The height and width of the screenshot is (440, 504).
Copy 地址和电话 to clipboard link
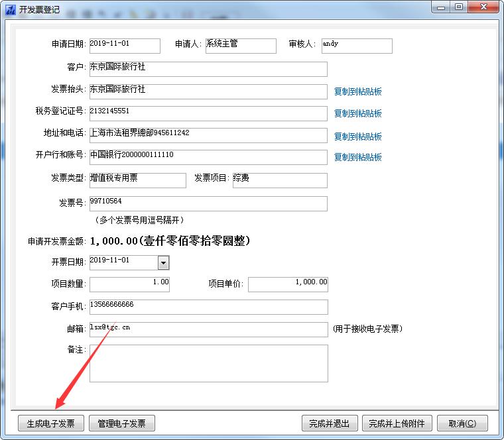pos(357,137)
